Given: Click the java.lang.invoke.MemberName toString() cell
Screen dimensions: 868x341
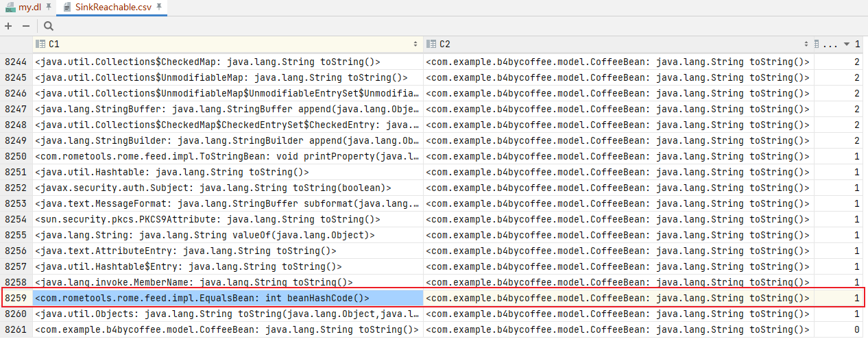Looking at the screenshot, I should pyautogui.click(x=228, y=282).
